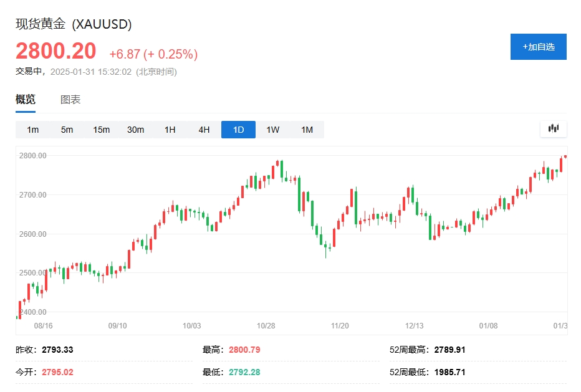Switch chart to 4H interval
Image resolution: width=581 pixels, height=392 pixels.
coord(204,129)
